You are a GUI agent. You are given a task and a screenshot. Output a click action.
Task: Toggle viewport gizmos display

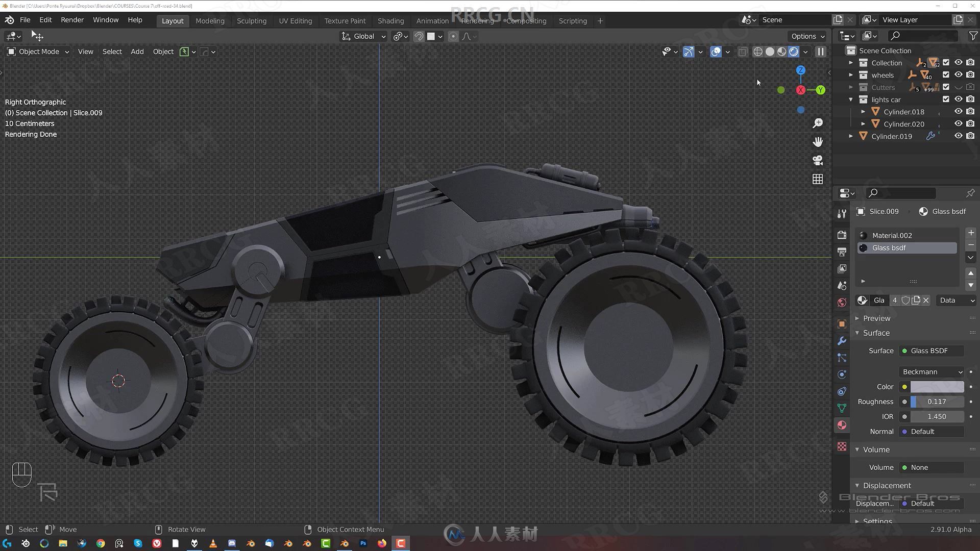tap(689, 52)
